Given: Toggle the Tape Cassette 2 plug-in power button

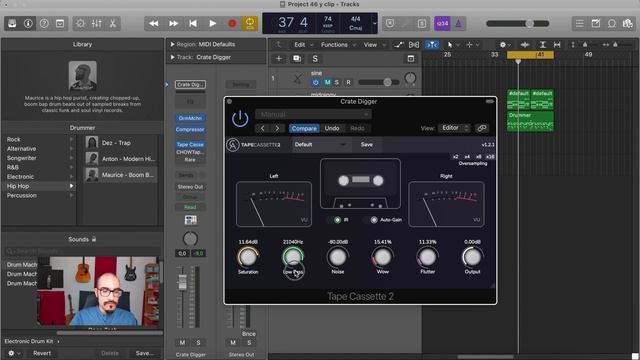Looking at the screenshot, I should (x=240, y=119).
